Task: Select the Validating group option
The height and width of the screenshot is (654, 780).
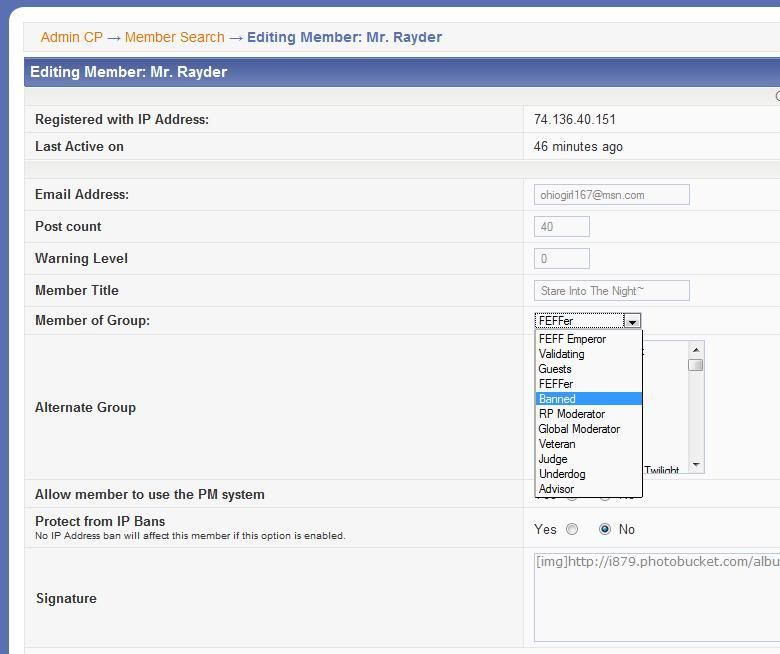Action: coord(588,354)
